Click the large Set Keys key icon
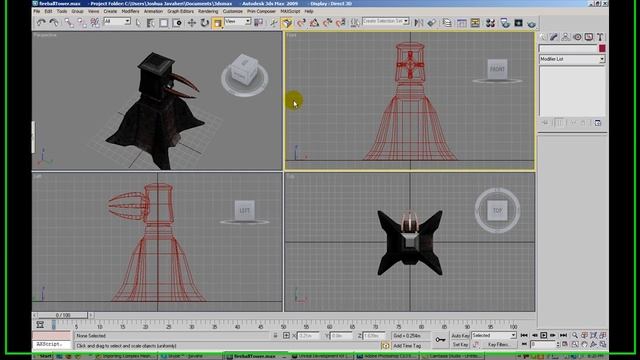640x360 pixels. 440,340
